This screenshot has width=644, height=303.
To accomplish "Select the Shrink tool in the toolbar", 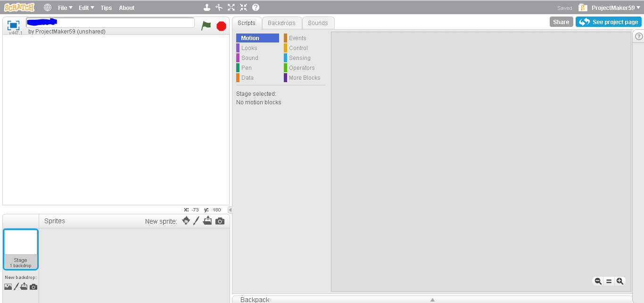I will click(x=243, y=7).
